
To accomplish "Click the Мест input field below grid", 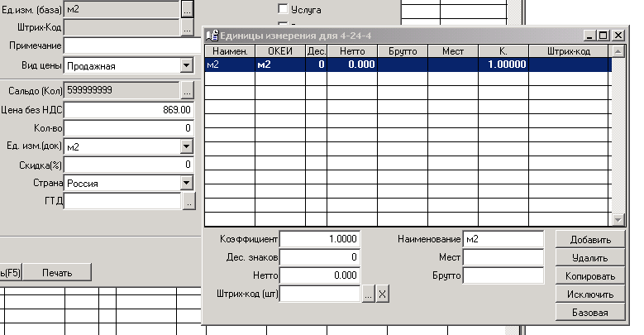I will click(x=503, y=257).
